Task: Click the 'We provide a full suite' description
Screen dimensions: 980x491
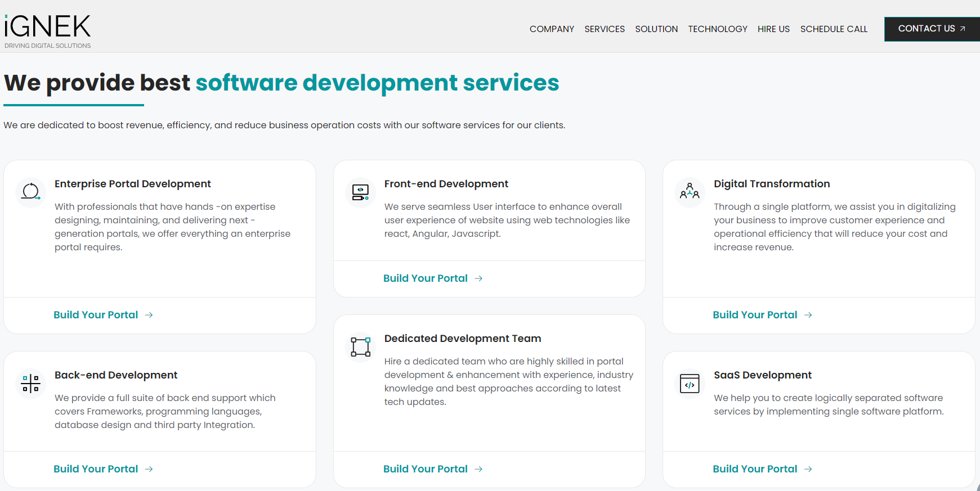Action: [165, 411]
